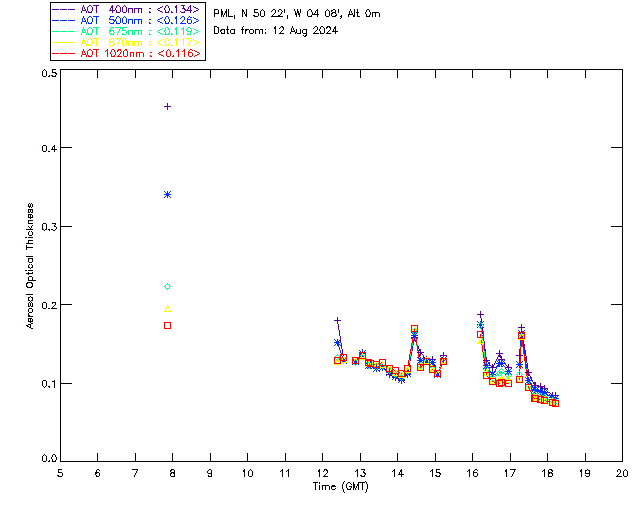The image size is (640, 512).
Task: Click the blue asterisk outlier near 0.34
Action: [x=167, y=195]
